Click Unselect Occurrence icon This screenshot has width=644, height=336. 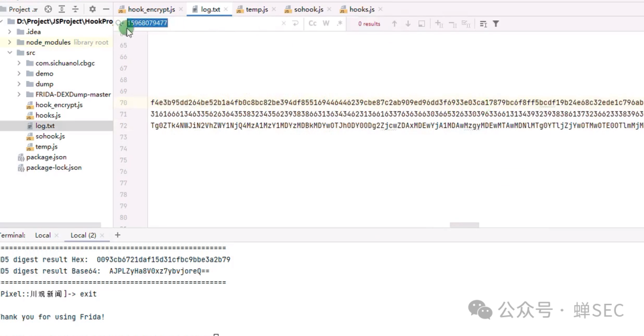(x=453, y=24)
